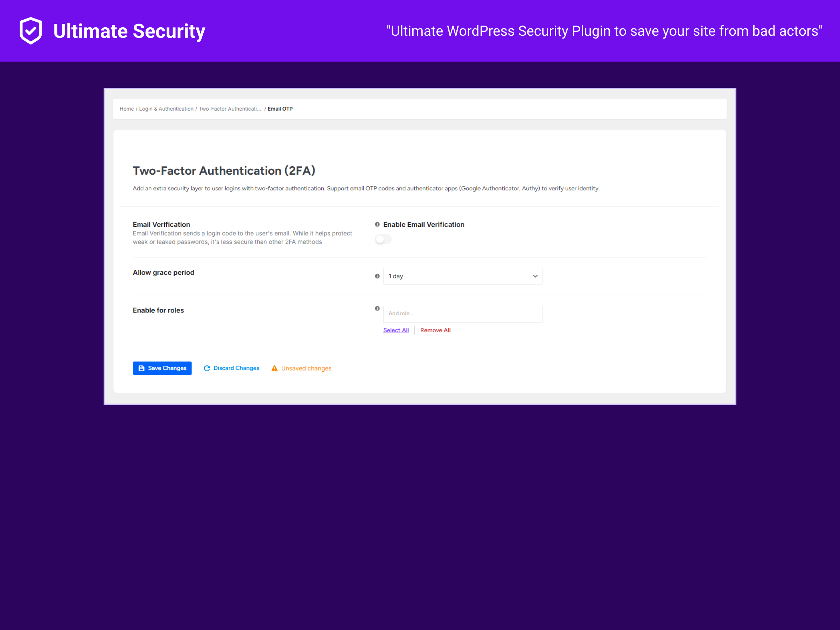Navigate to Home via breadcrumb

coord(126,108)
